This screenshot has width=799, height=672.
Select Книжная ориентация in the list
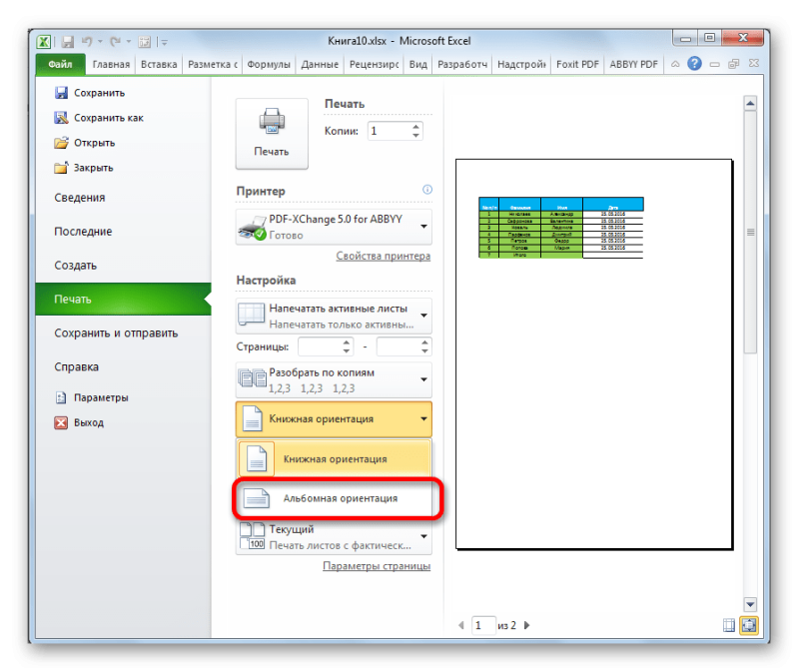[335, 458]
